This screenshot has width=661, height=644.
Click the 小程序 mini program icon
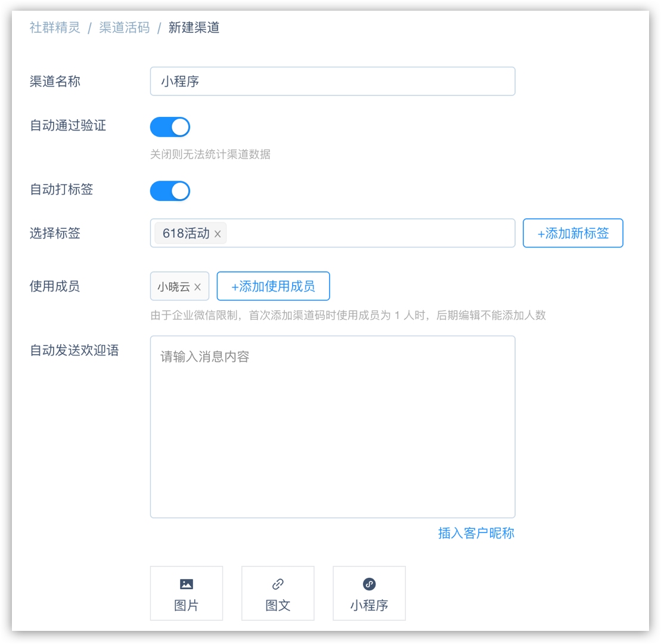click(370, 584)
